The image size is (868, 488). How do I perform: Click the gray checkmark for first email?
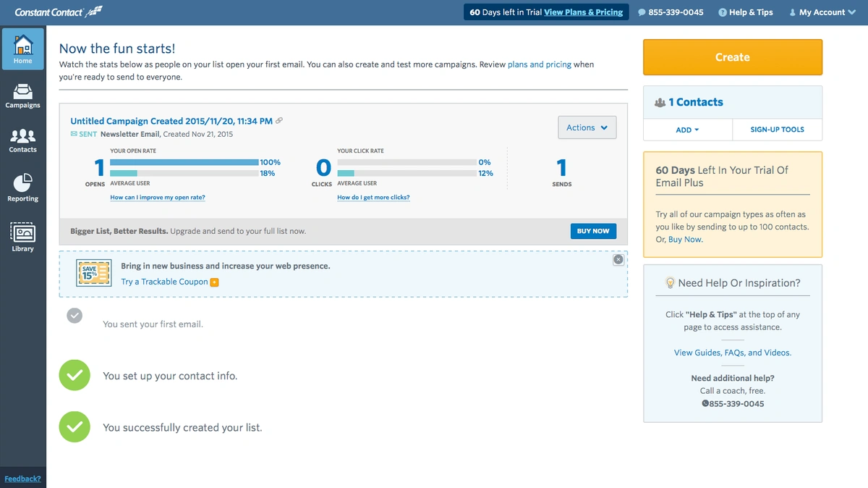click(x=75, y=316)
